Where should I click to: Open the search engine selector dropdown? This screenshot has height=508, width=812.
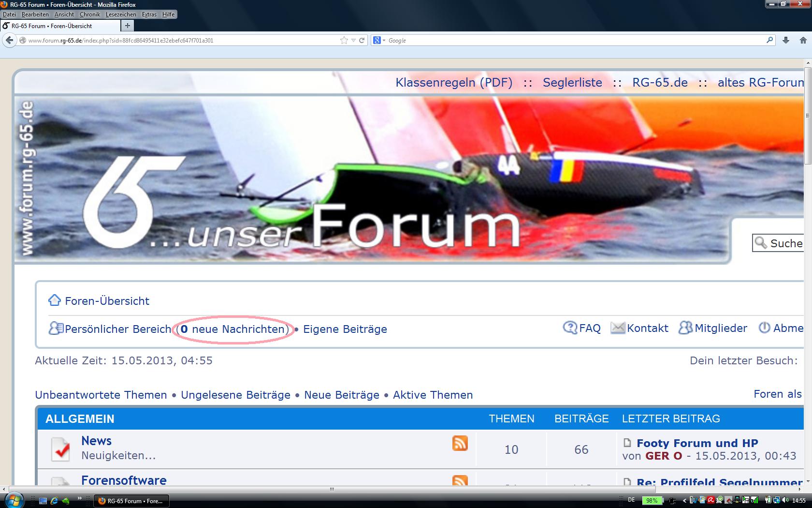point(379,40)
